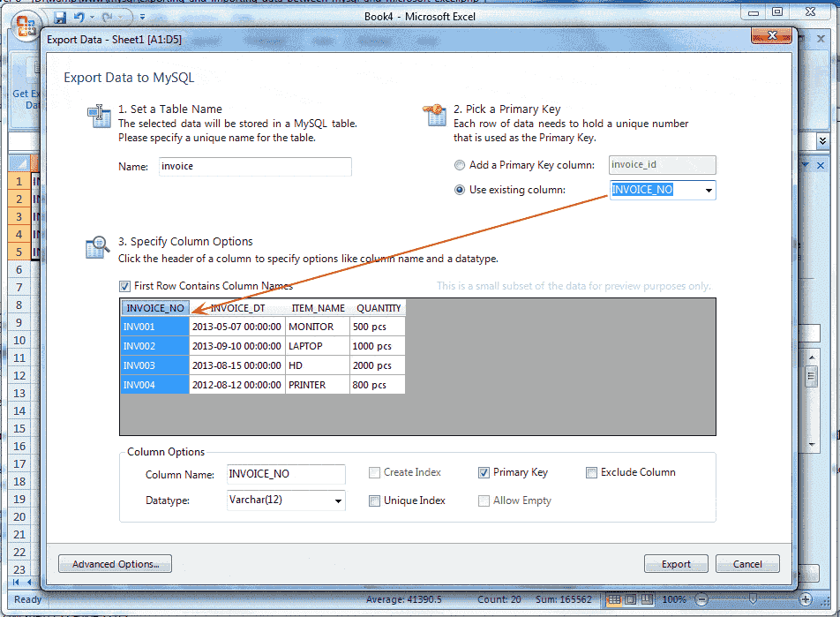The height and width of the screenshot is (617, 840).
Task: Select the INVOICE_DT column header
Action: 236,307
